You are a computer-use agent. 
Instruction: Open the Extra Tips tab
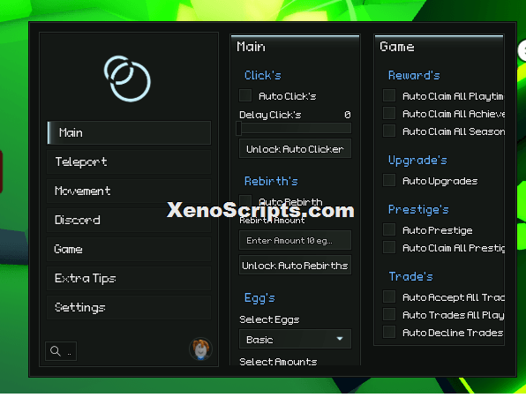(x=129, y=279)
